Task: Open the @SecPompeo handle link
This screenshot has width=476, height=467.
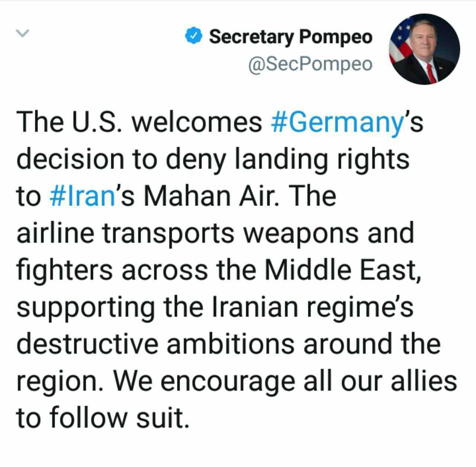Action: [310, 64]
